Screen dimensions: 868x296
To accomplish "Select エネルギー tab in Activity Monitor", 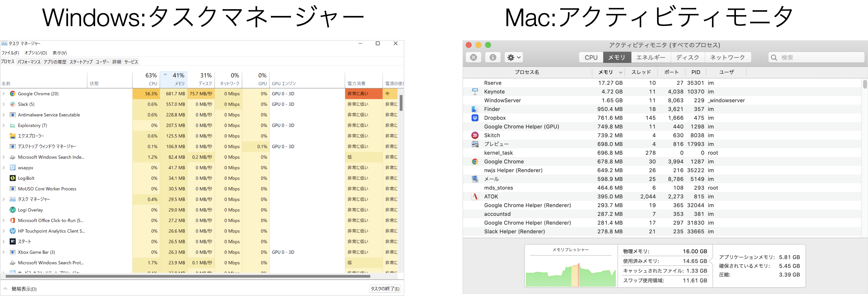I will coord(651,57).
